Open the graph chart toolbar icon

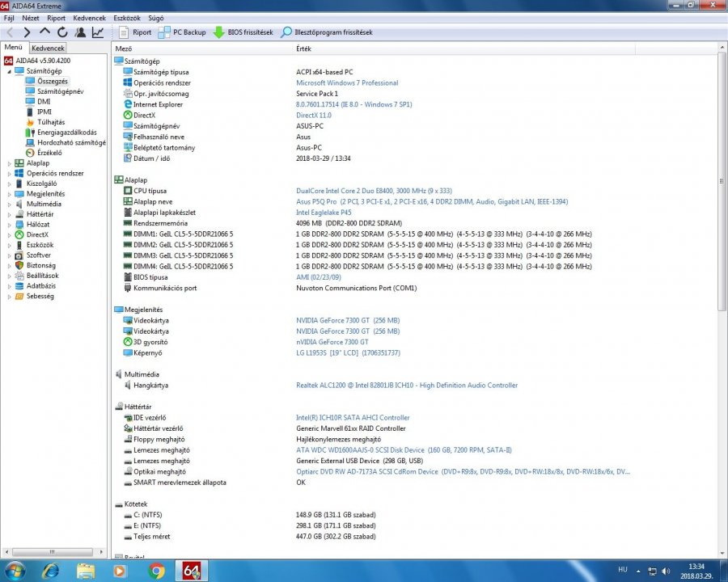point(98,32)
